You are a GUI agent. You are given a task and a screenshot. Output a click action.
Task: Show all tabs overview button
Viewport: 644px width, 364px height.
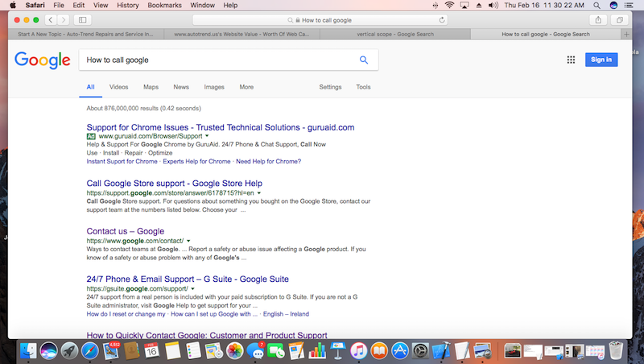619,19
